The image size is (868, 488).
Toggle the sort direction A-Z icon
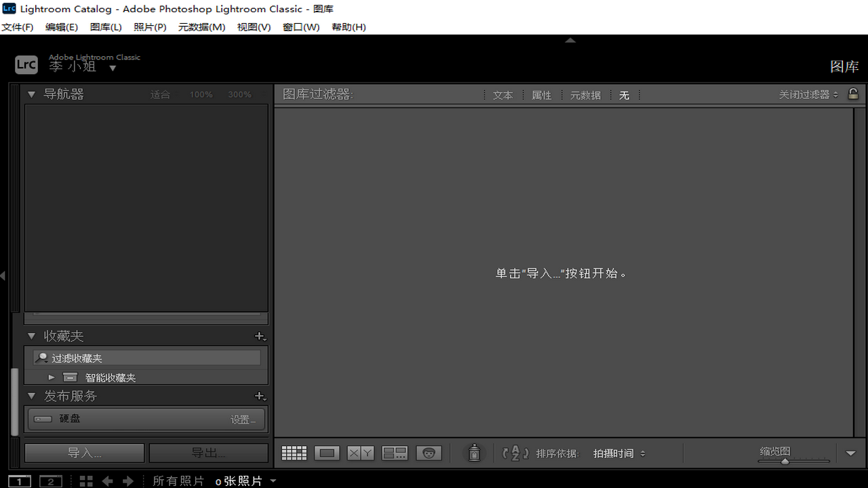tap(514, 452)
